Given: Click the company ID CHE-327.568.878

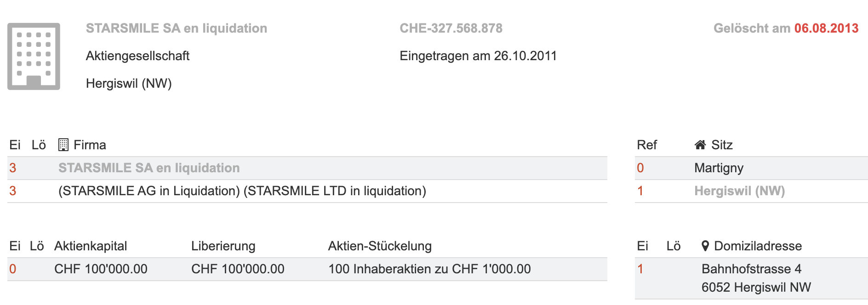Looking at the screenshot, I should [x=451, y=28].
